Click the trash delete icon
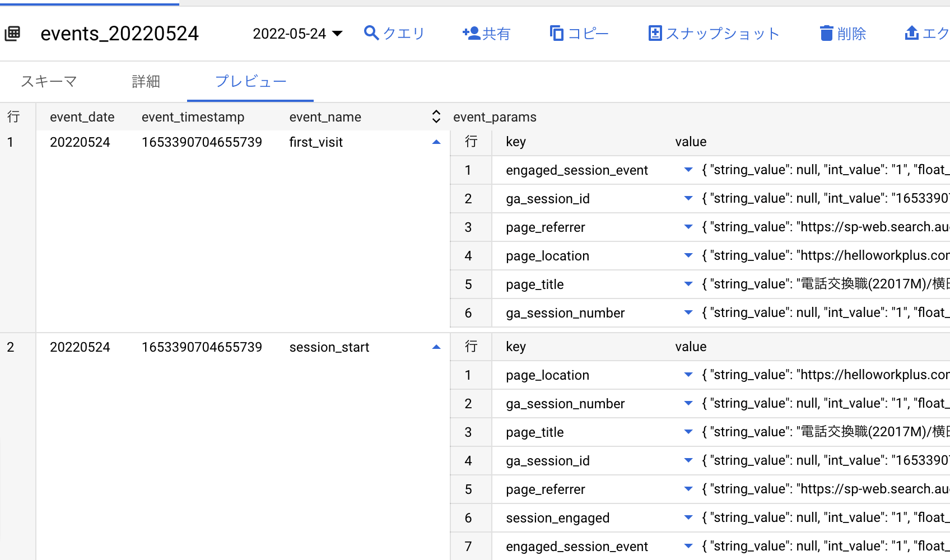The width and height of the screenshot is (950, 560). tap(826, 34)
